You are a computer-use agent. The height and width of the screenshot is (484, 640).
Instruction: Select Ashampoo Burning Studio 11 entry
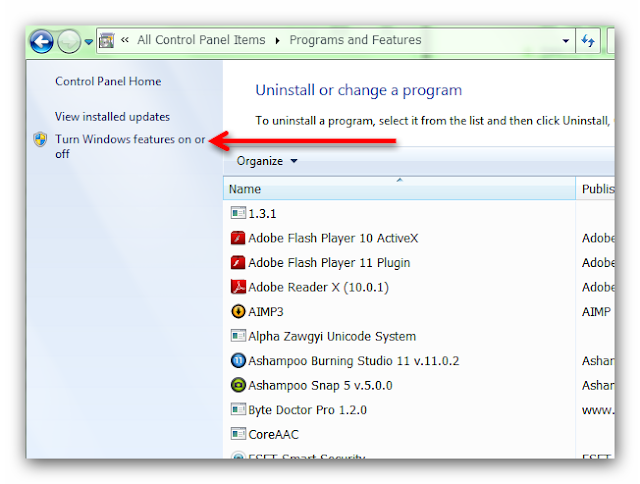click(353, 361)
